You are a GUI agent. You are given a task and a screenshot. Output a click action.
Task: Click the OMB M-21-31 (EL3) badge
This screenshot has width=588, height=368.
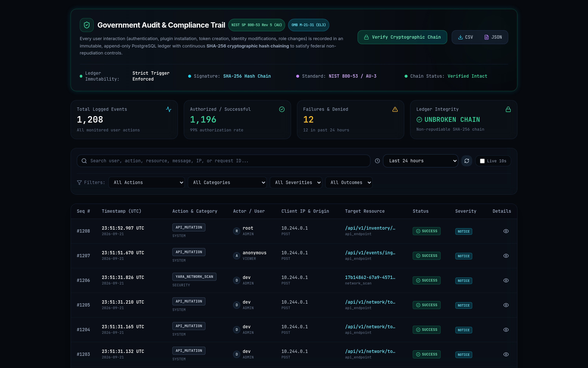pos(309,25)
